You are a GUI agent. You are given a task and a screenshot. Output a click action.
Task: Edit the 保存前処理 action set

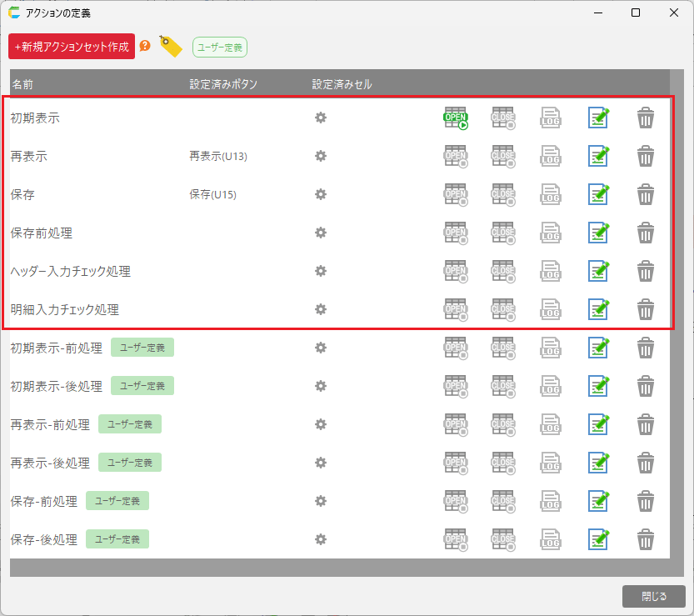tap(598, 233)
